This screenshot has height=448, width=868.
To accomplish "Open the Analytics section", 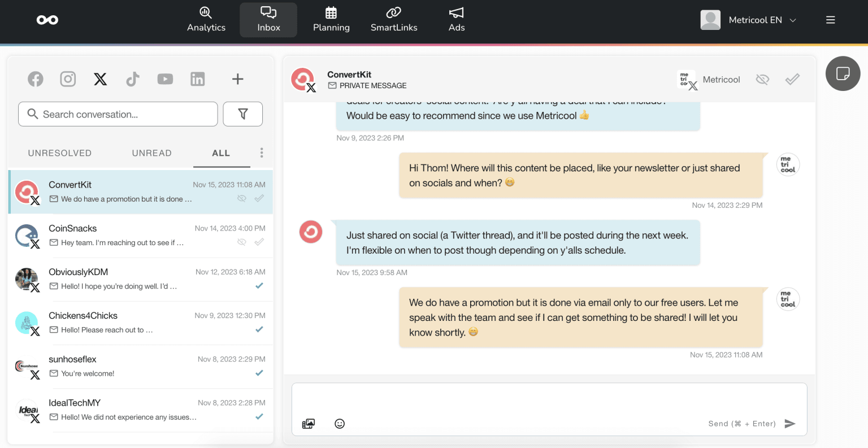I will (206, 20).
